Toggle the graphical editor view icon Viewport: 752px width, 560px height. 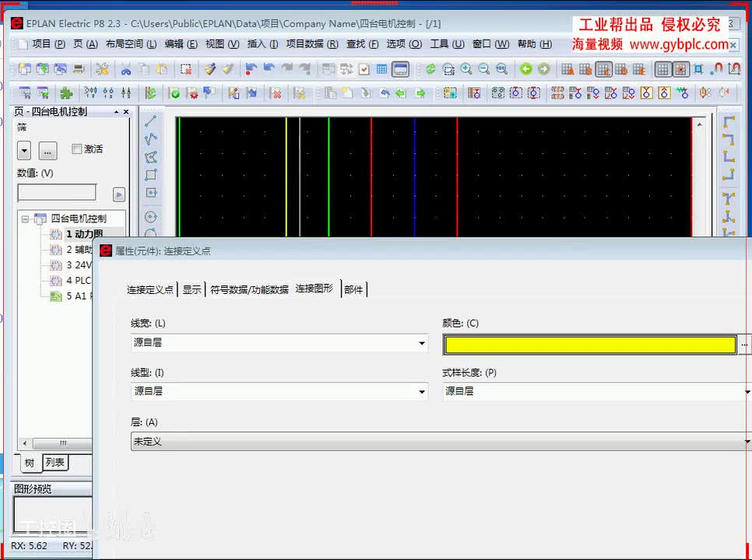coord(400,69)
